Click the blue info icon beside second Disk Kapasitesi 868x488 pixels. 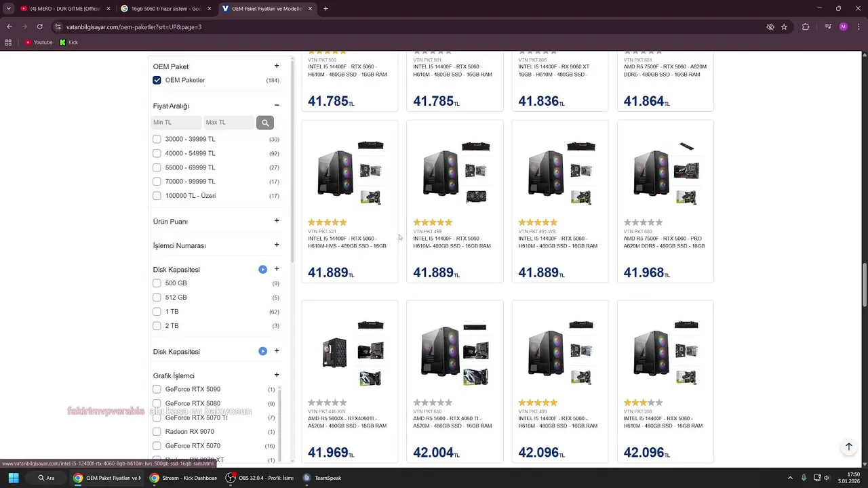pyautogui.click(x=262, y=351)
